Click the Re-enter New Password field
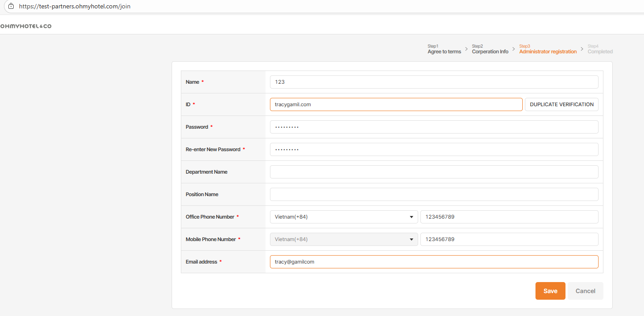Screen dimensions: 644x316 [434, 149]
